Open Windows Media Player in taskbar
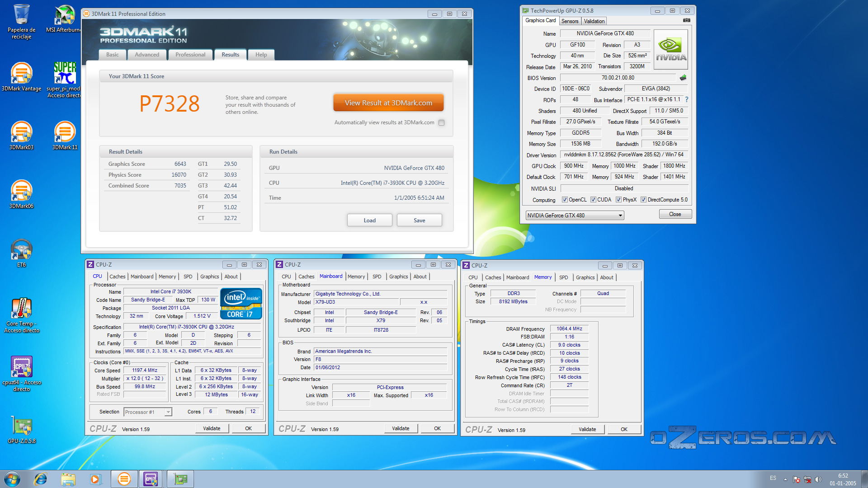The height and width of the screenshot is (488, 868). click(95, 479)
